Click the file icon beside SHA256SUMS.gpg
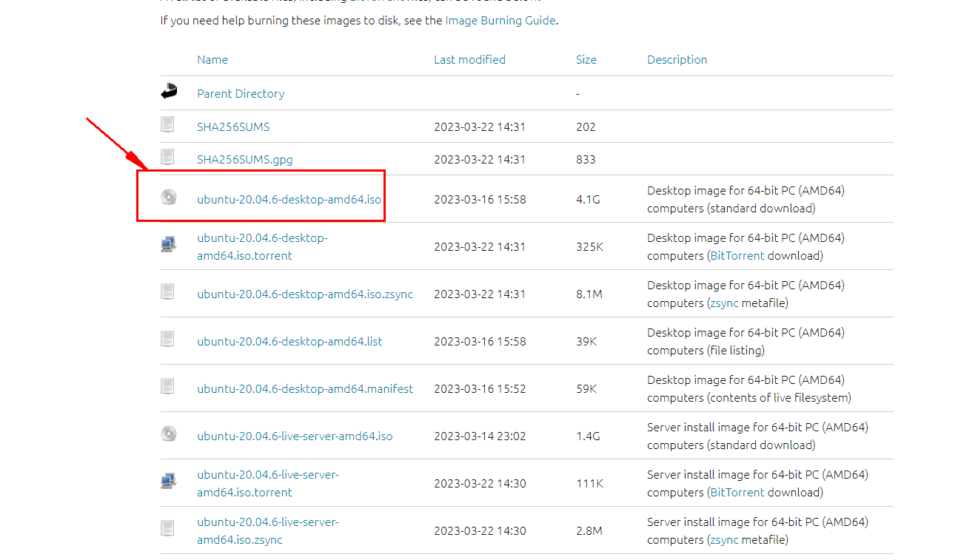The image size is (978, 560). tap(168, 157)
